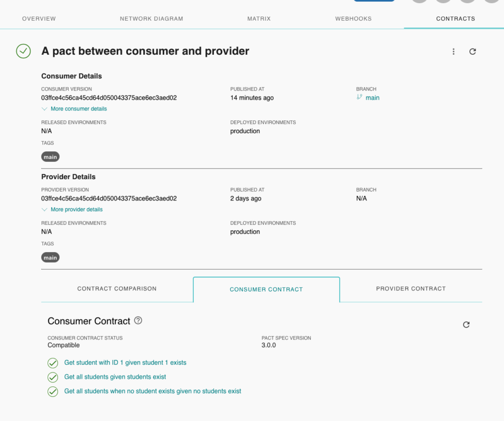The image size is (504, 421).
Task: Open the Webhooks tab
Action: (x=353, y=19)
